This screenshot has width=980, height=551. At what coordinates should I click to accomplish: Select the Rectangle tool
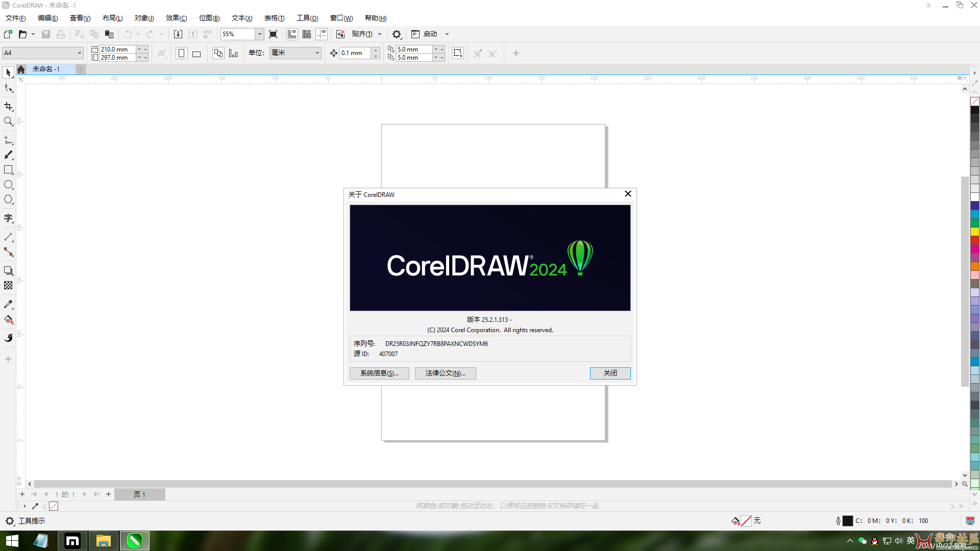click(x=8, y=169)
